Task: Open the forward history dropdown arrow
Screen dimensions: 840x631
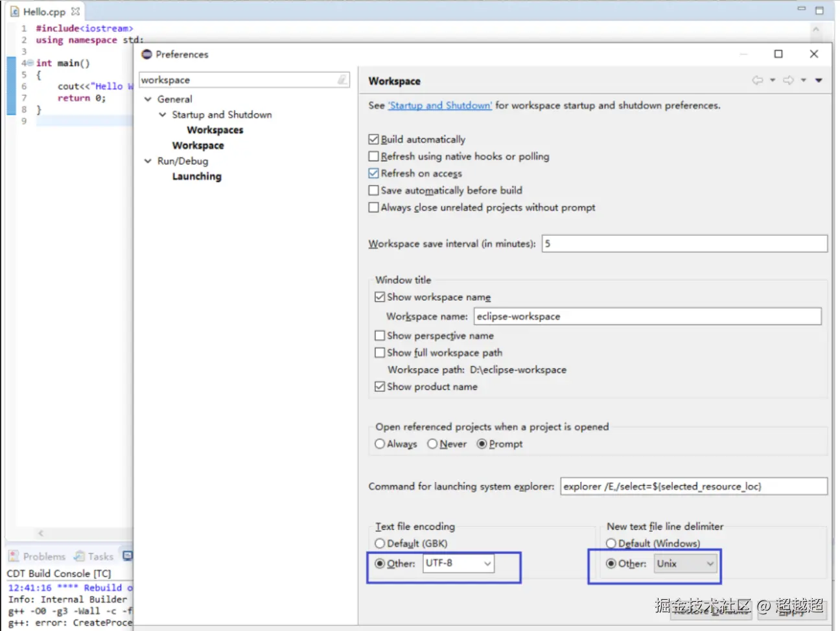Action: coord(803,80)
